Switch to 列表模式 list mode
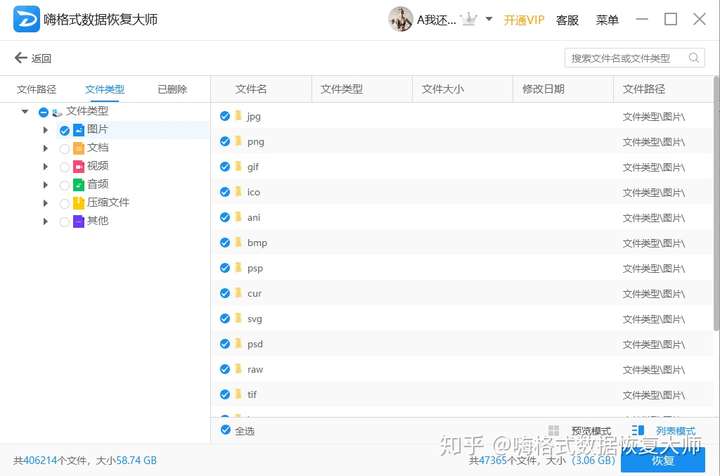 (675, 431)
